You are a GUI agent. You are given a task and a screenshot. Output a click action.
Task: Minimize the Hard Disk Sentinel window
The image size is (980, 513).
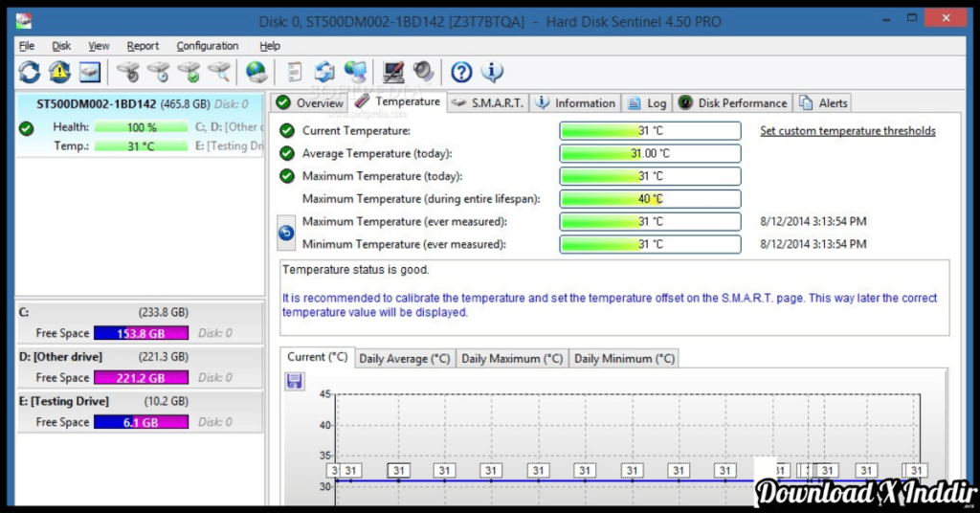click(886, 19)
